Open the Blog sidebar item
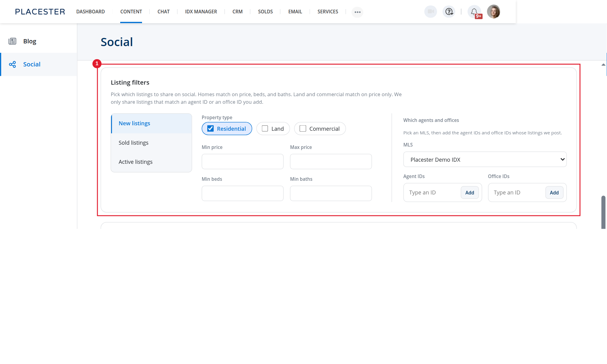The width and height of the screenshot is (607, 364). pos(39,41)
